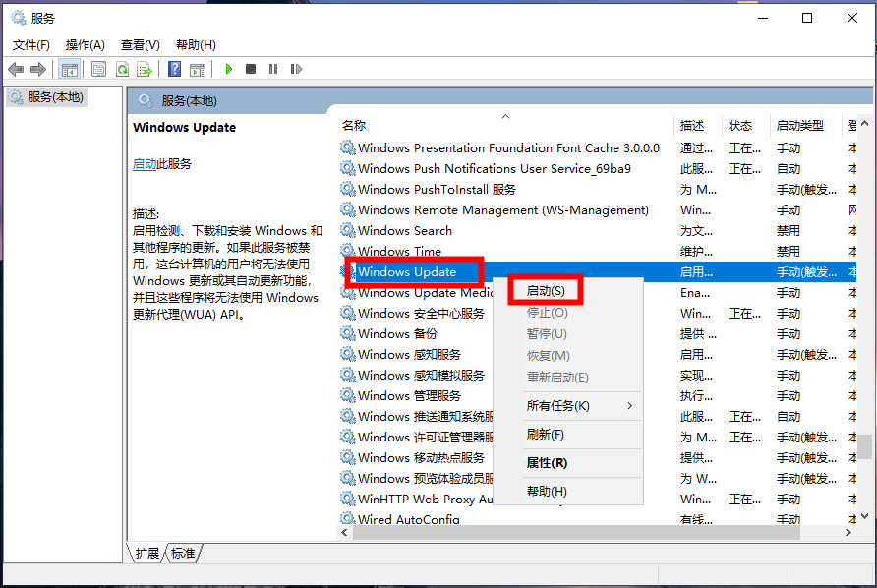
Task: Click gear icon of Windows 感知服务
Action: tap(348, 354)
